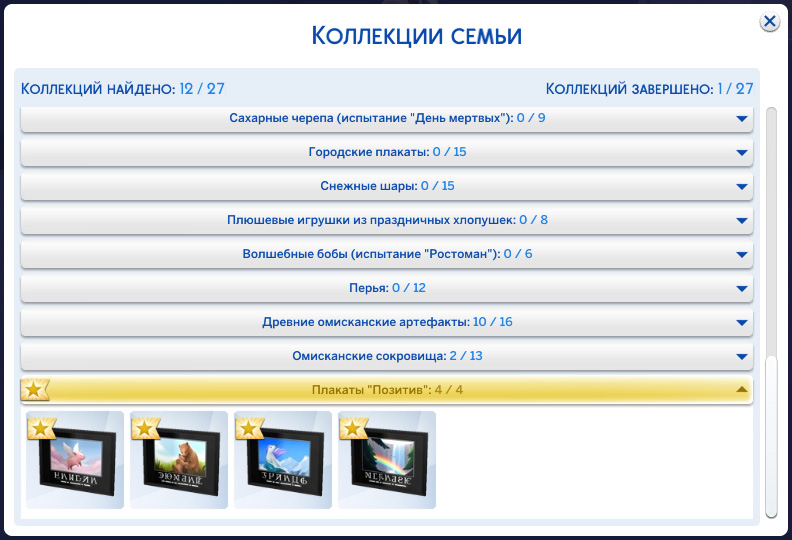Open the Сахарные черепа collection row

click(387, 119)
